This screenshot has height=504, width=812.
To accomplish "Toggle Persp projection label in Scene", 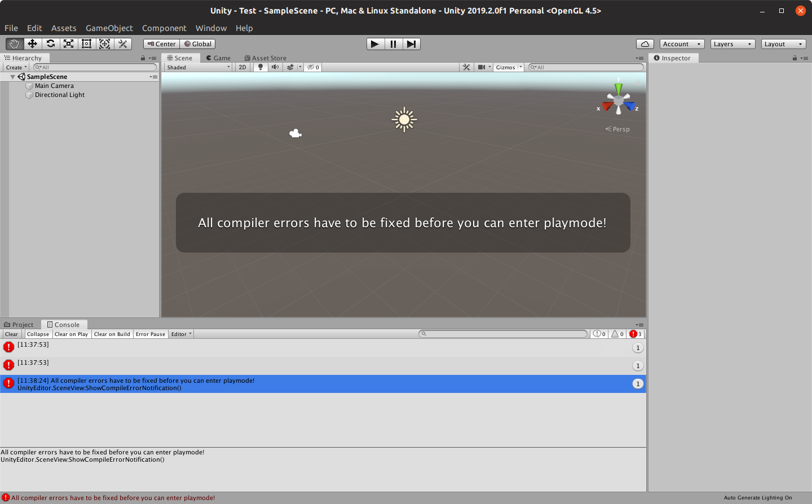I will [x=617, y=129].
